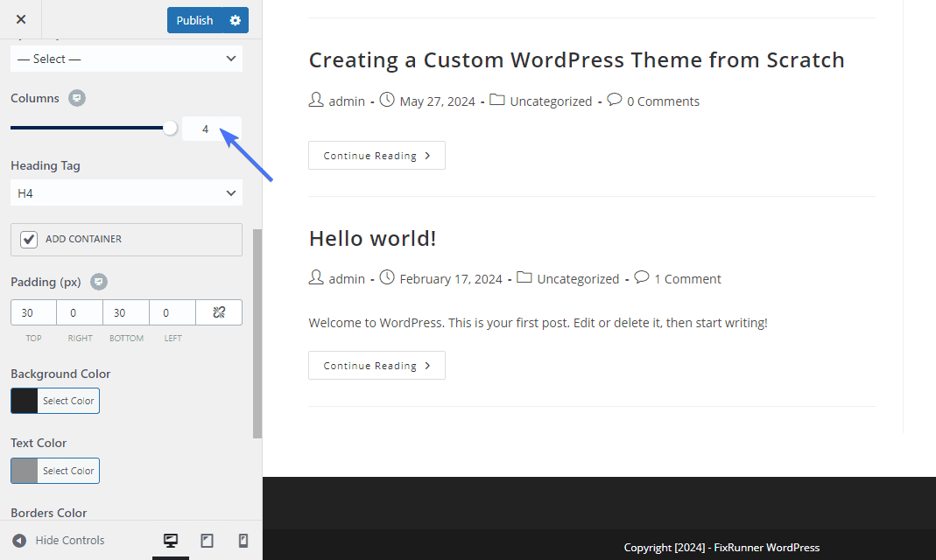Click the LEFT padding input field
The width and height of the screenshot is (936, 560).
(172, 312)
